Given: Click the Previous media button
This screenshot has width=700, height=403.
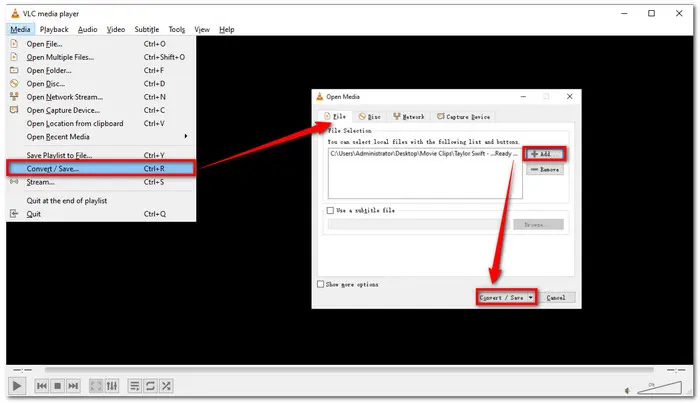Looking at the screenshot, I should (42, 386).
